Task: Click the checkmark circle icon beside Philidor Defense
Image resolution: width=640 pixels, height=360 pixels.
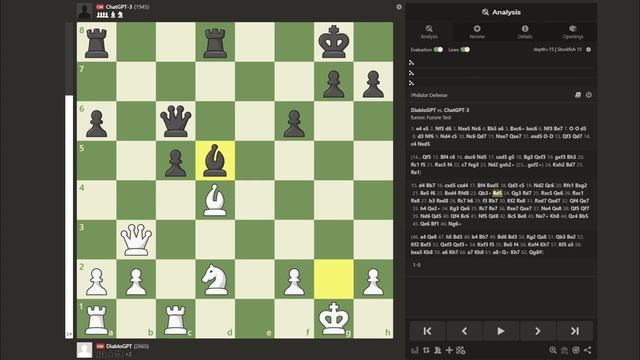Action: click(589, 95)
